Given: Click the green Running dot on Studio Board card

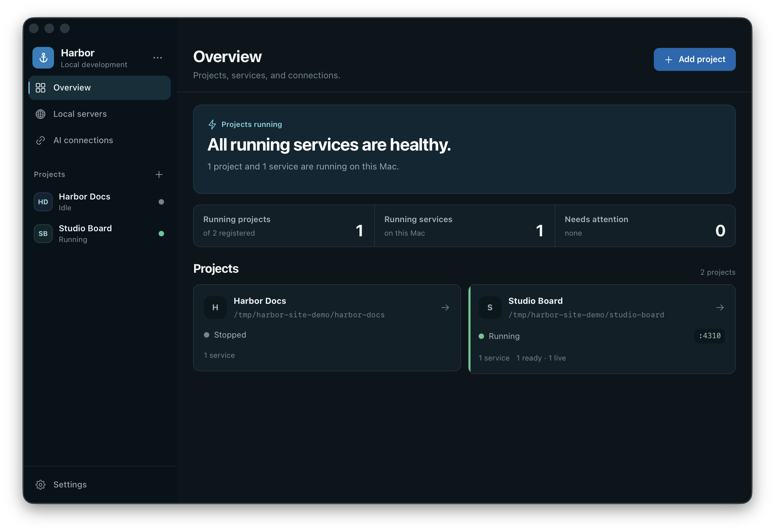Looking at the screenshot, I should 481,336.
